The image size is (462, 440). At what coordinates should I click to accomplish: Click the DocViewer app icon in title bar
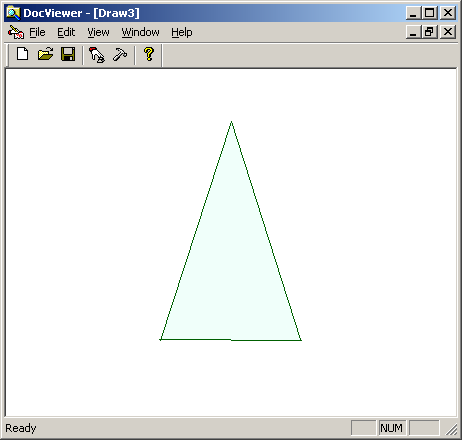click(x=13, y=13)
